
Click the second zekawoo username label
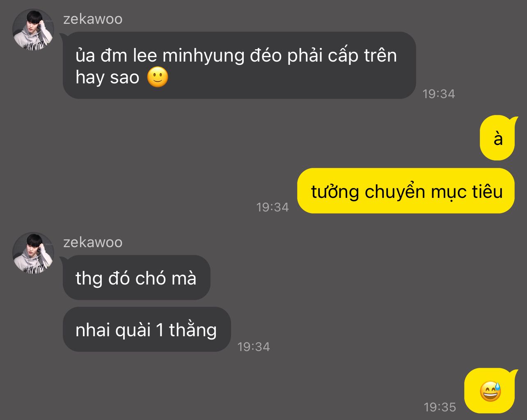[93, 242]
